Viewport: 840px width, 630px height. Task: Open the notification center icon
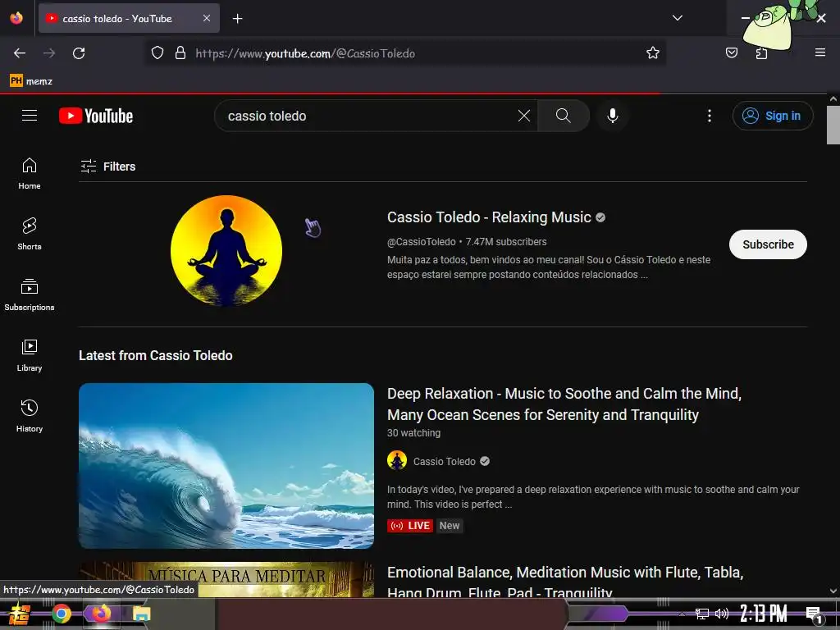(814, 614)
